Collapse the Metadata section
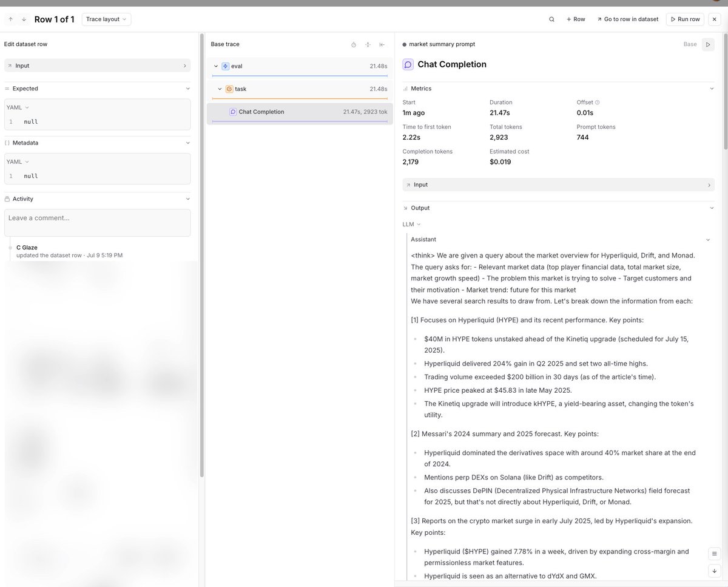Viewport: 728px width, 587px height. 187,143
